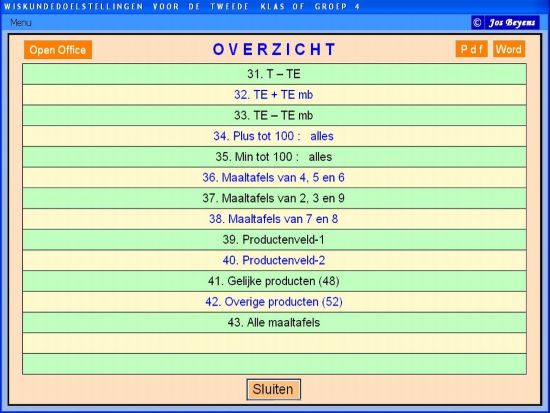Choose Maaltafels van 7 en 8
This screenshot has height=413, width=550.
(274, 219)
